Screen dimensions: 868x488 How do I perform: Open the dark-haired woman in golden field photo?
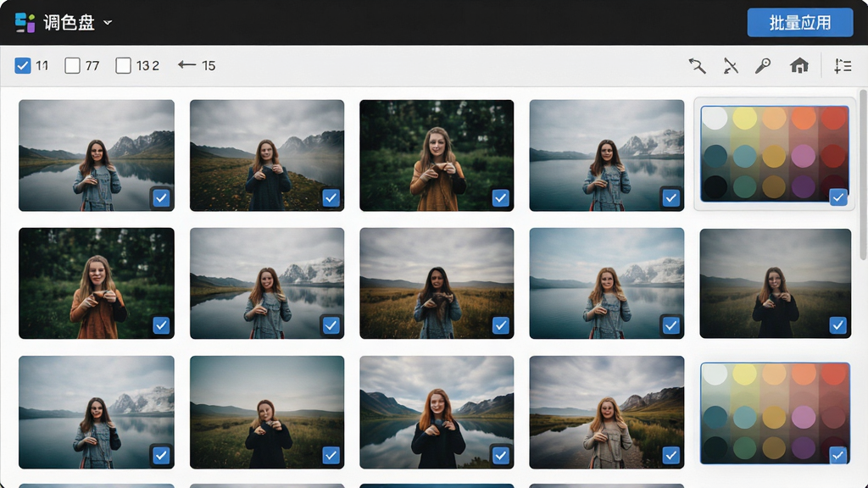coord(437,283)
